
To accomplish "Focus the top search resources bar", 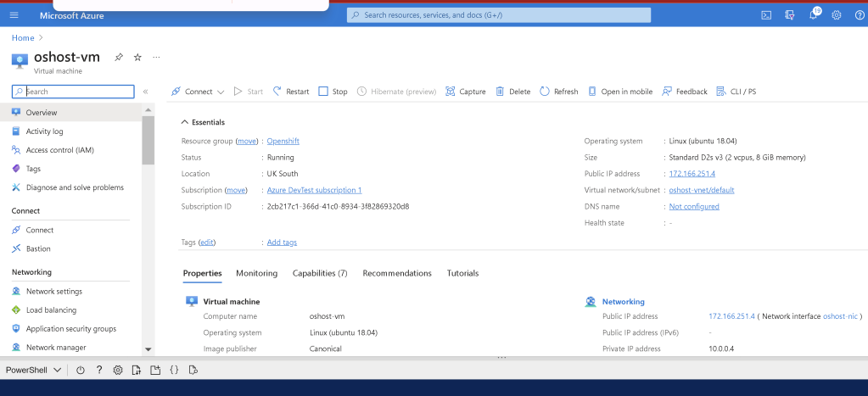I will click(x=499, y=15).
